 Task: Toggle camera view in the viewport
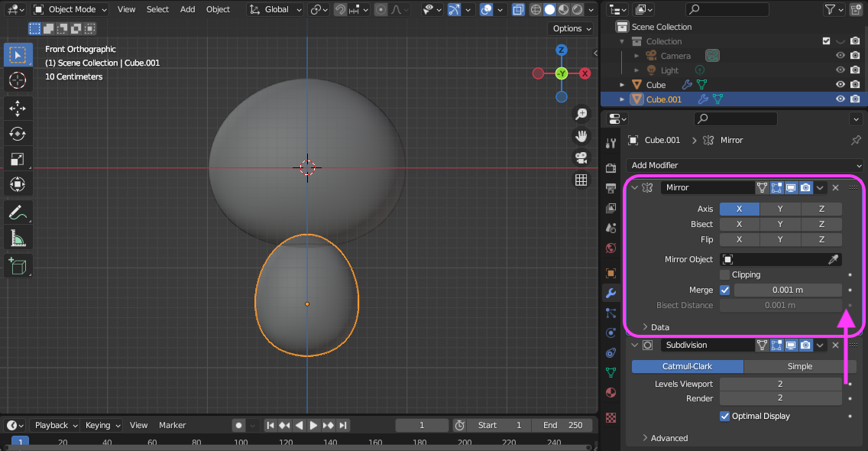[x=581, y=157]
